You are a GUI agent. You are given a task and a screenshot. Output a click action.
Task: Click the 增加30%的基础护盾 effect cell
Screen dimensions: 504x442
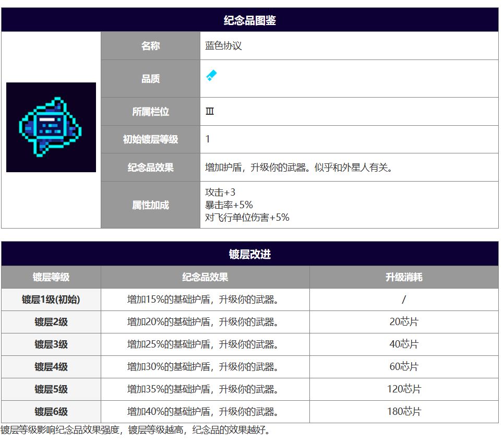tap(205, 367)
